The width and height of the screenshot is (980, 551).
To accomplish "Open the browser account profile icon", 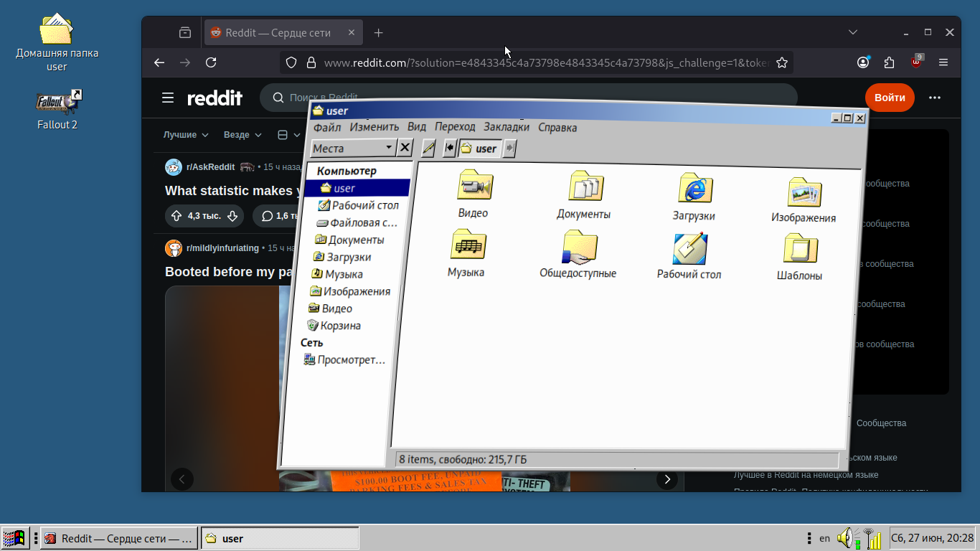I will 863,62.
